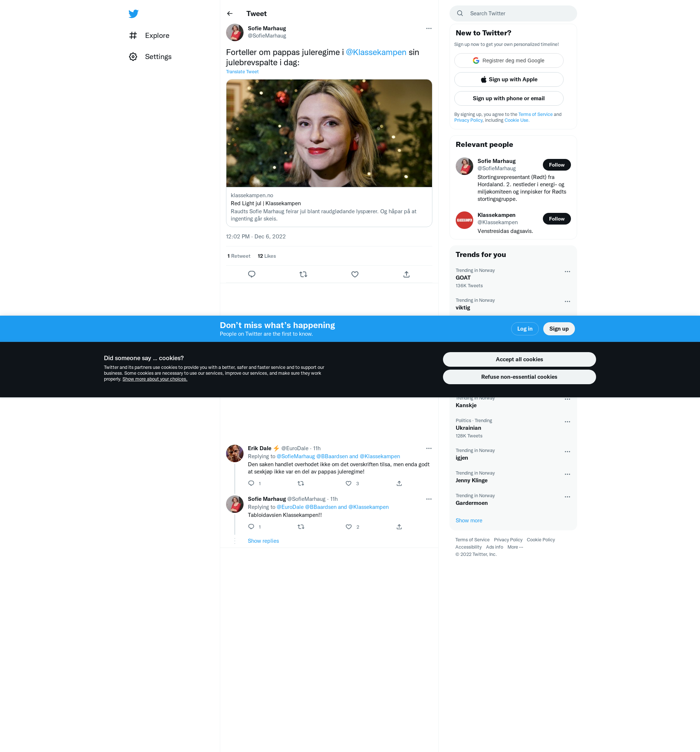700x752 pixels.
Task: Retweet Erik Dale's reply
Action: [301, 483]
